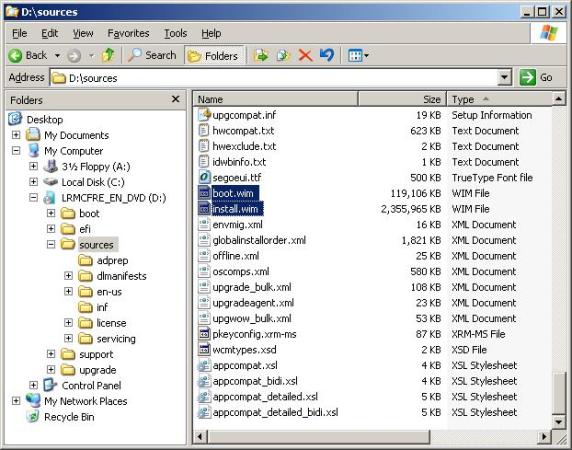Select the globalinstallorder.xml file name
The height and width of the screenshot is (450, 572).
coord(259,240)
